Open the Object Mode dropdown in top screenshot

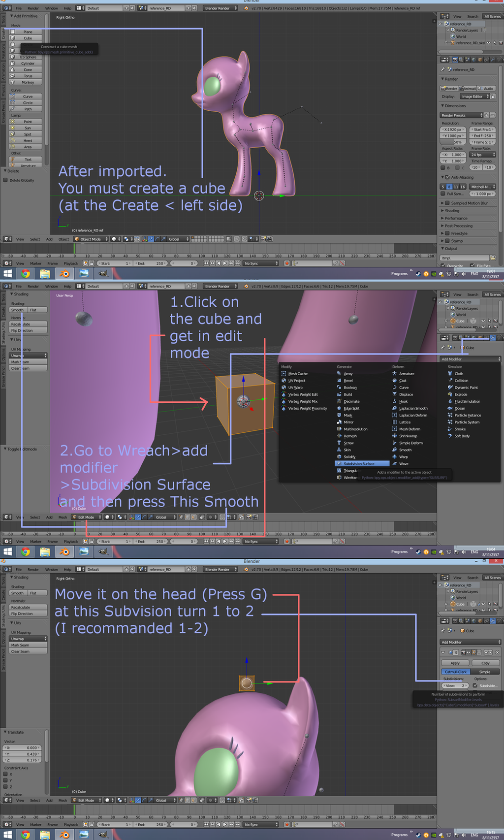[x=91, y=239]
